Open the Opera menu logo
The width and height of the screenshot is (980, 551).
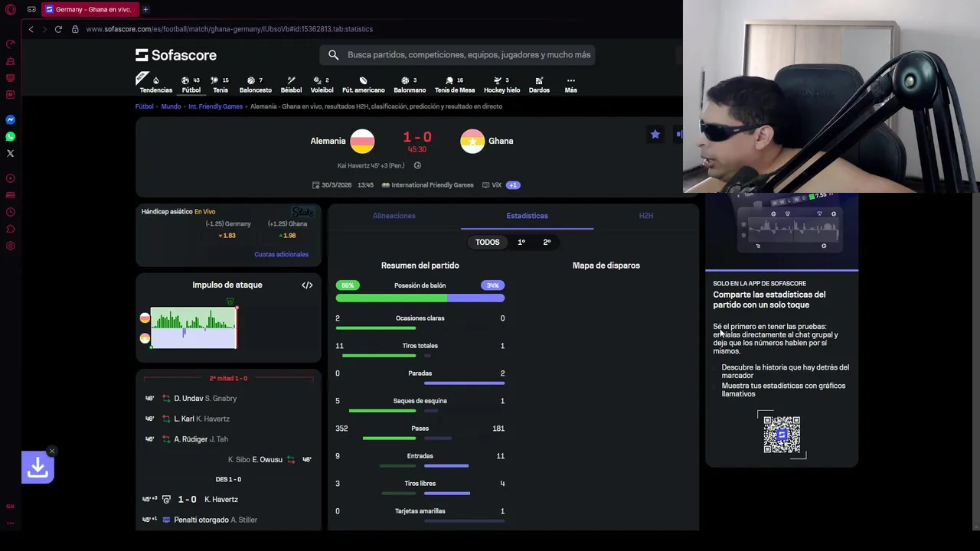tap(11, 9)
